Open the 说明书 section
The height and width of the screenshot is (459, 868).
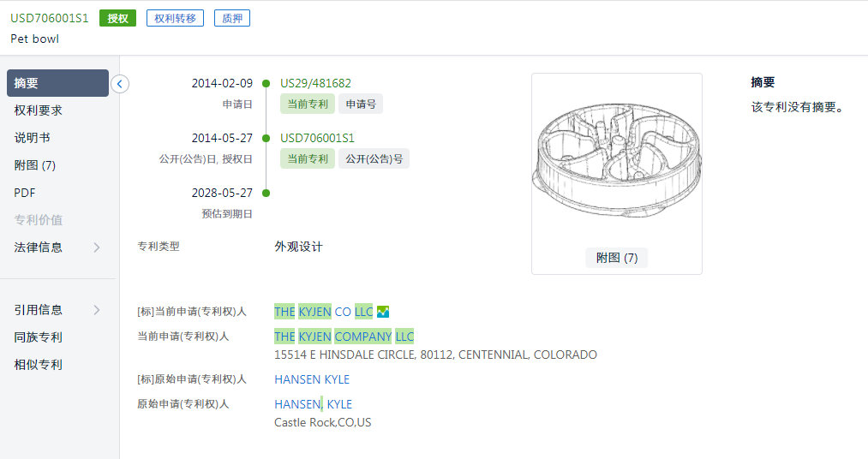[x=32, y=138]
